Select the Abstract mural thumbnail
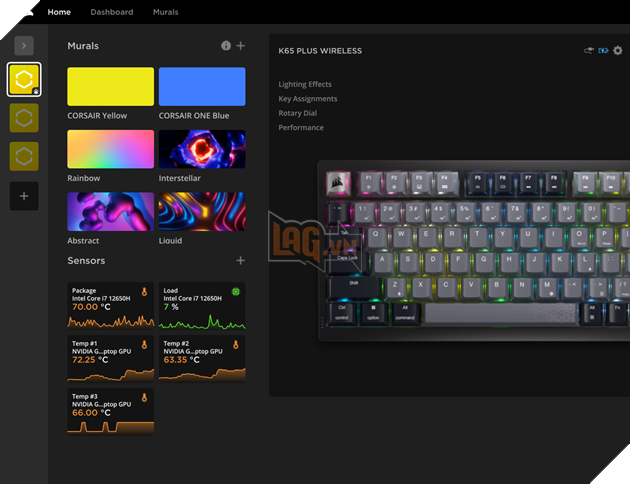The height and width of the screenshot is (484, 630). tap(110, 212)
